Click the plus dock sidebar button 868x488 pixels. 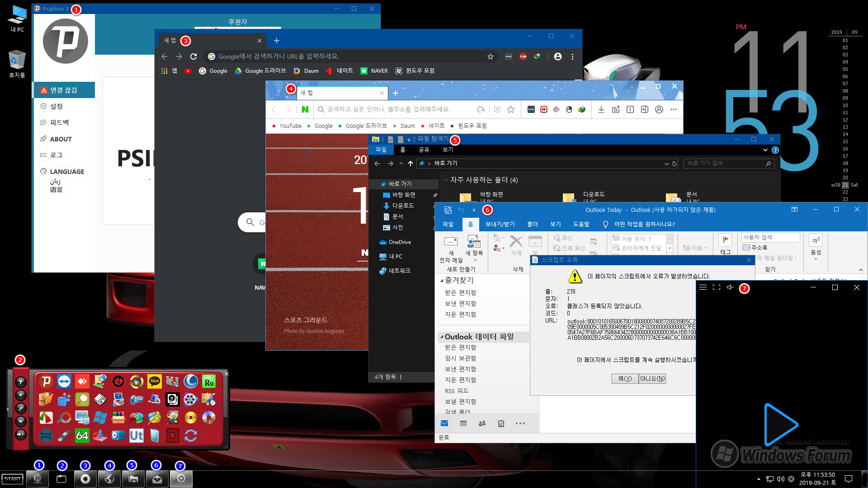click(21, 395)
